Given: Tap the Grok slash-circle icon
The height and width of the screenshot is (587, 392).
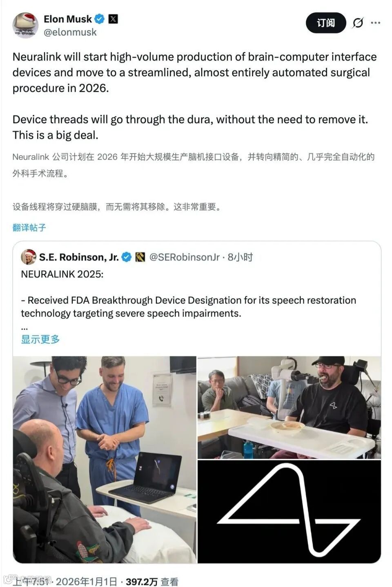Looking at the screenshot, I should (x=358, y=23).
